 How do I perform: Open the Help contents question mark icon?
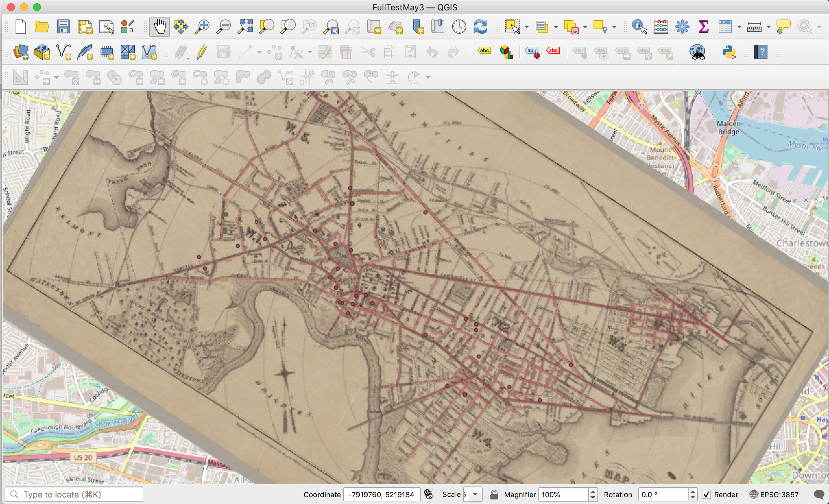[x=761, y=52]
